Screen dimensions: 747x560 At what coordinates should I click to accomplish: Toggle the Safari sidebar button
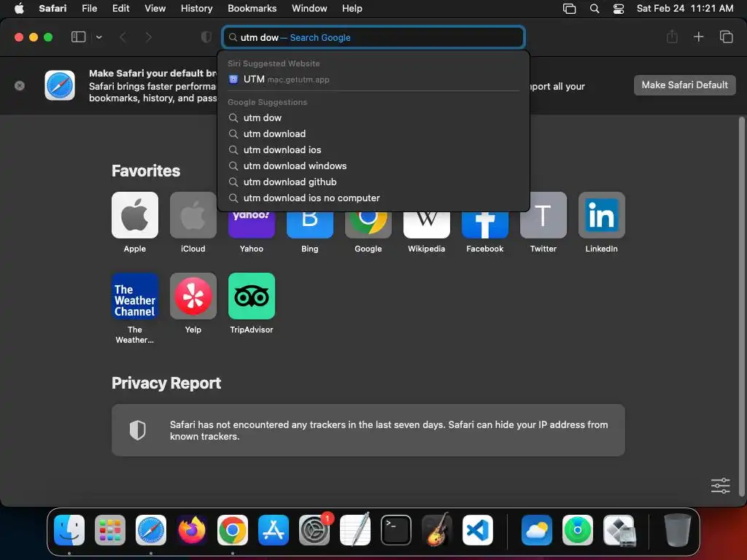(x=78, y=36)
